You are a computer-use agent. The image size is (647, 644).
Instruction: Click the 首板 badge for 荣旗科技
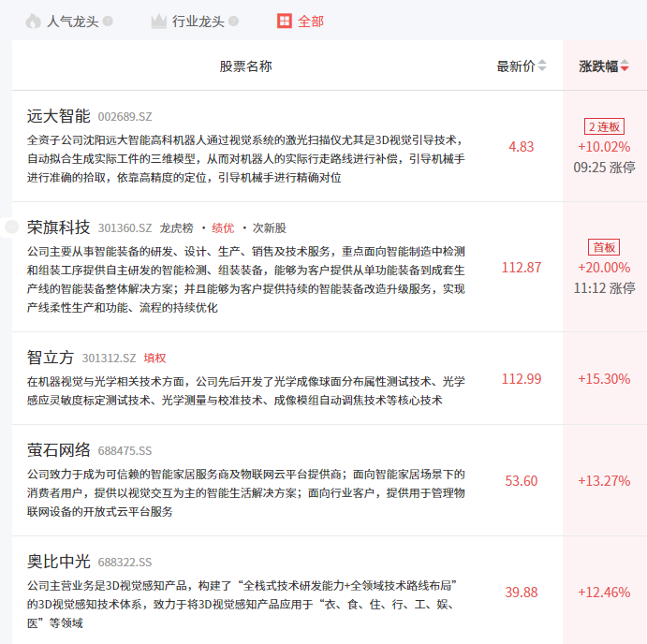[604, 247]
